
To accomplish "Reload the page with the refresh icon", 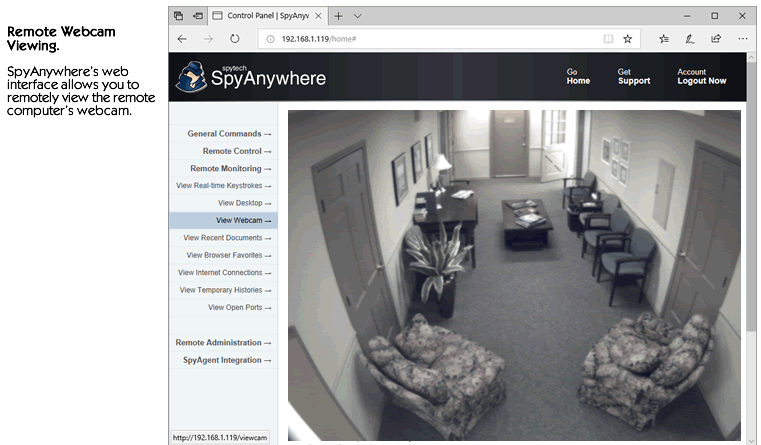I will coord(234,38).
